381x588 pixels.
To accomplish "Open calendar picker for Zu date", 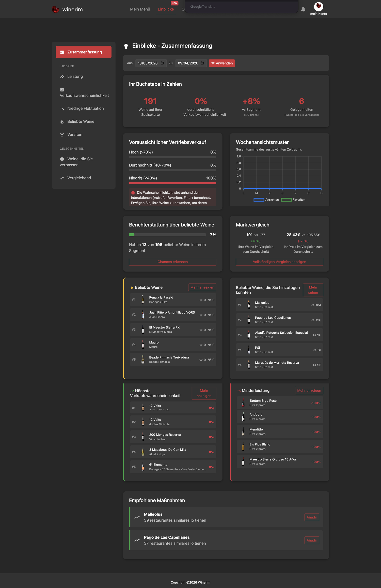I will click(202, 63).
